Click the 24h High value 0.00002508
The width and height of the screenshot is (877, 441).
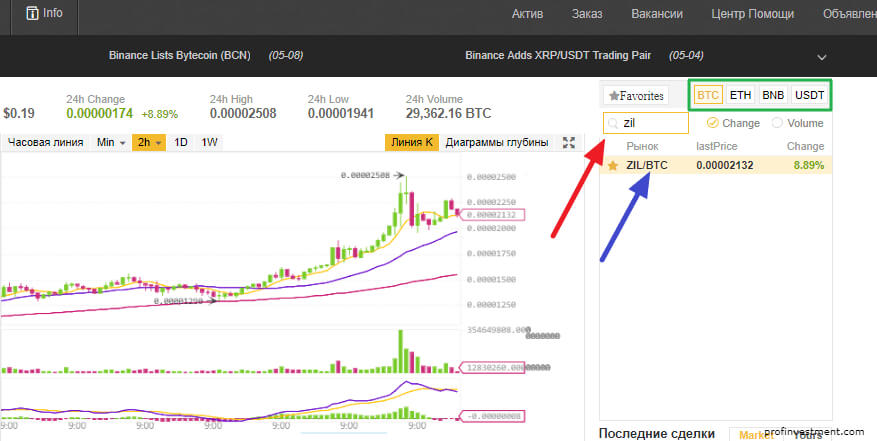pyautogui.click(x=243, y=114)
